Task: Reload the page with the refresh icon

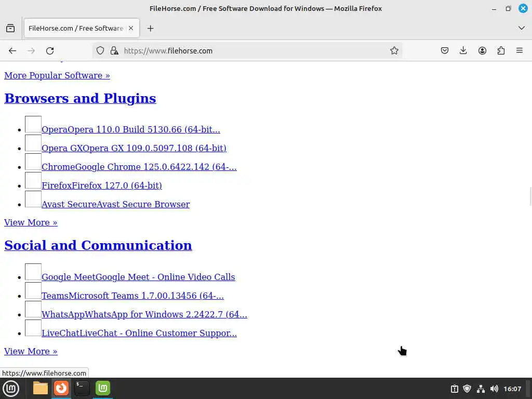Action: tap(50, 51)
